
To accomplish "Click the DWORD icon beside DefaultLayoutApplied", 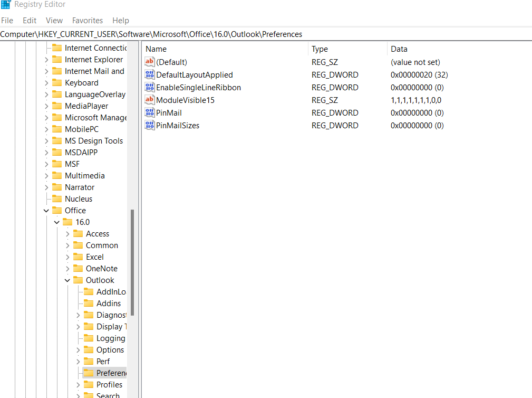I will point(149,74).
